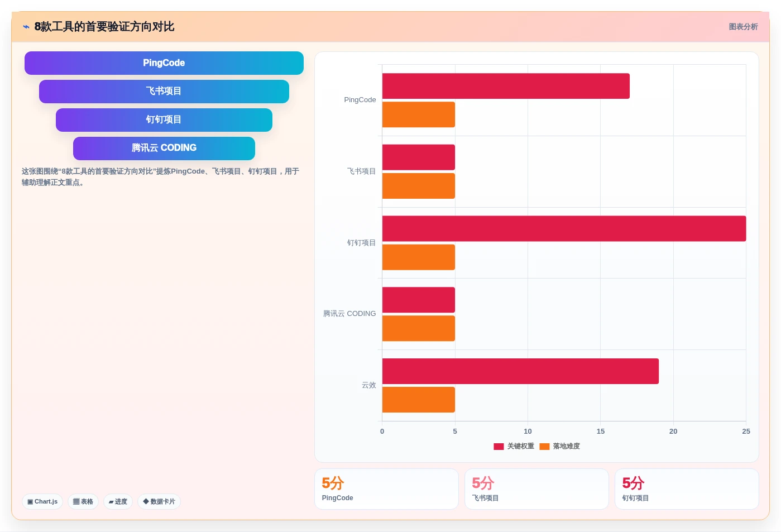Viewport: 781px width, 532px height.
Task: Click the 图表分析 label in header
Action: [x=743, y=27]
